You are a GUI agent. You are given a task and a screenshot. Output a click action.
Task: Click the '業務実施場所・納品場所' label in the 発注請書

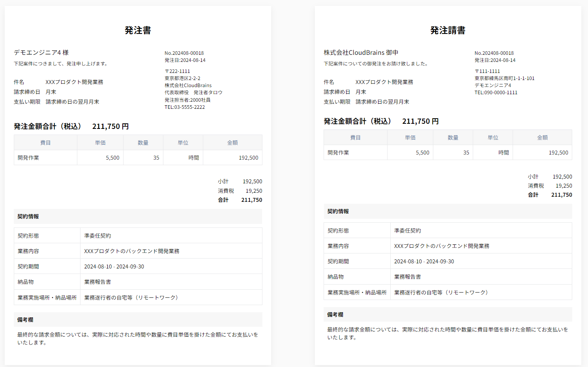[357, 292]
